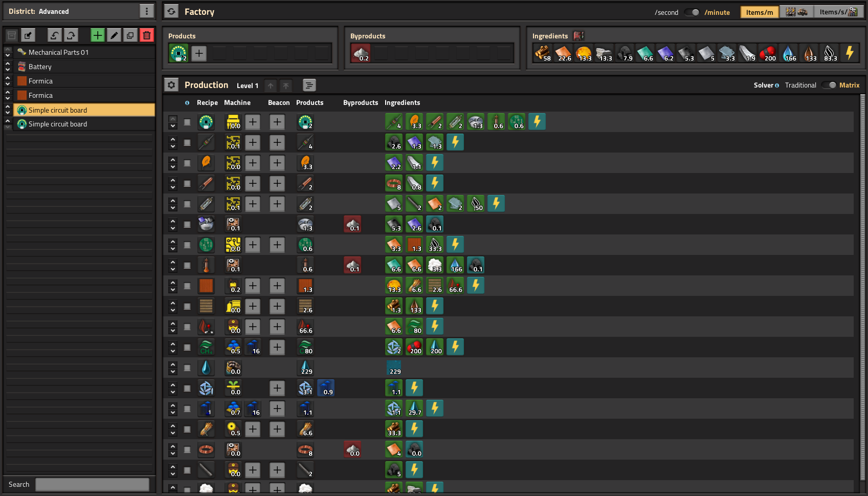Move Mechanical Parts 01 down in the list
The width and height of the screenshot is (868, 496).
[x=8, y=55]
